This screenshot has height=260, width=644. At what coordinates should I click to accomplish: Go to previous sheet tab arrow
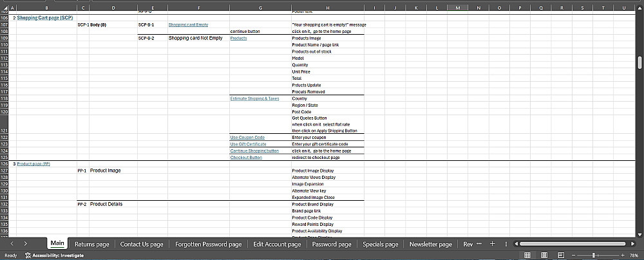12,244
